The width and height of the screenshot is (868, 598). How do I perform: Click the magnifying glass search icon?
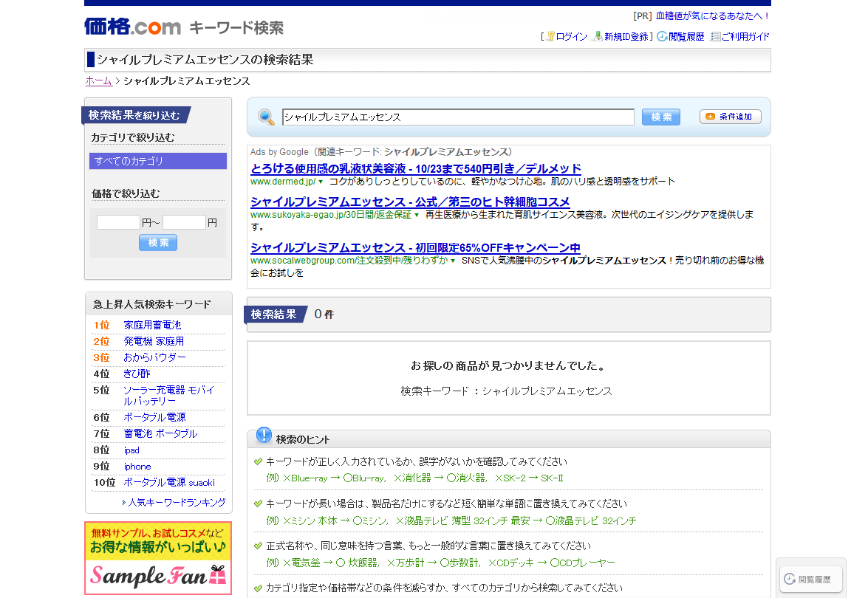tap(266, 117)
